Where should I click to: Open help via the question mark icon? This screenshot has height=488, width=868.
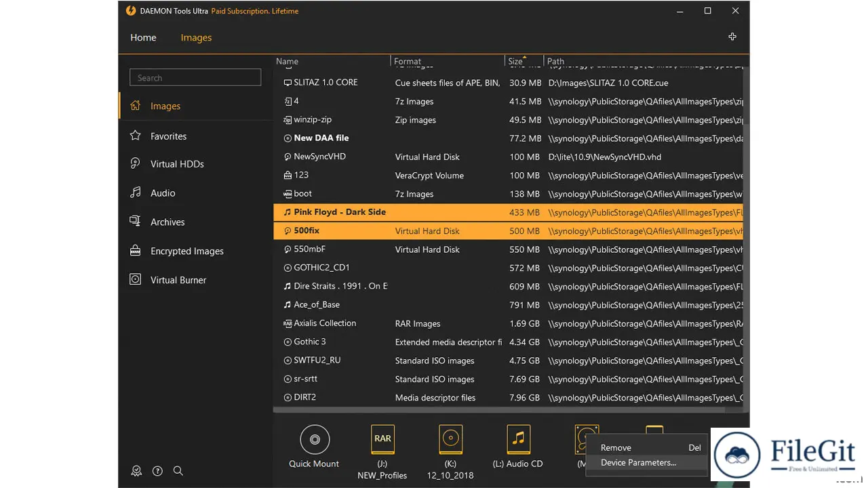pyautogui.click(x=157, y=471)
